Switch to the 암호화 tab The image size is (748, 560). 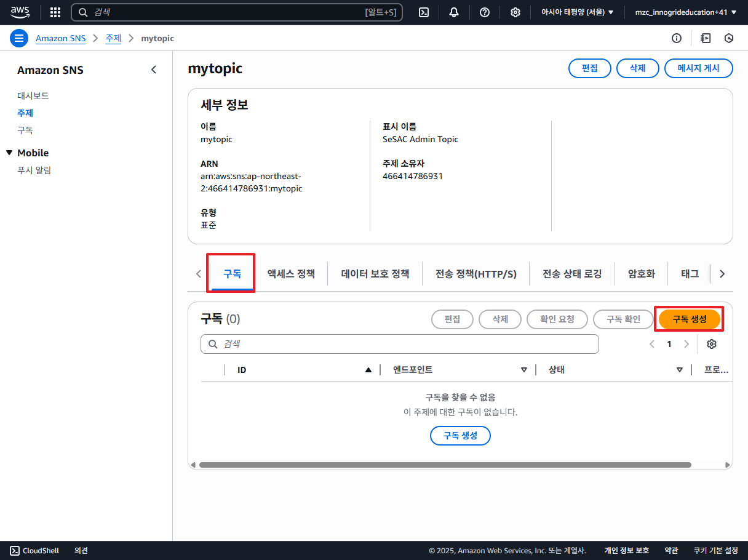642,274
